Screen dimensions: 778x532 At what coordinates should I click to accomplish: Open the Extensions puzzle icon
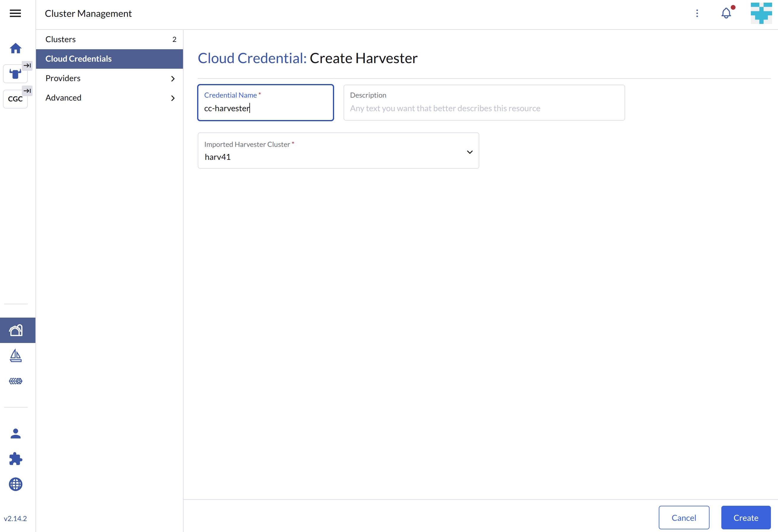[x=15, y=459]
